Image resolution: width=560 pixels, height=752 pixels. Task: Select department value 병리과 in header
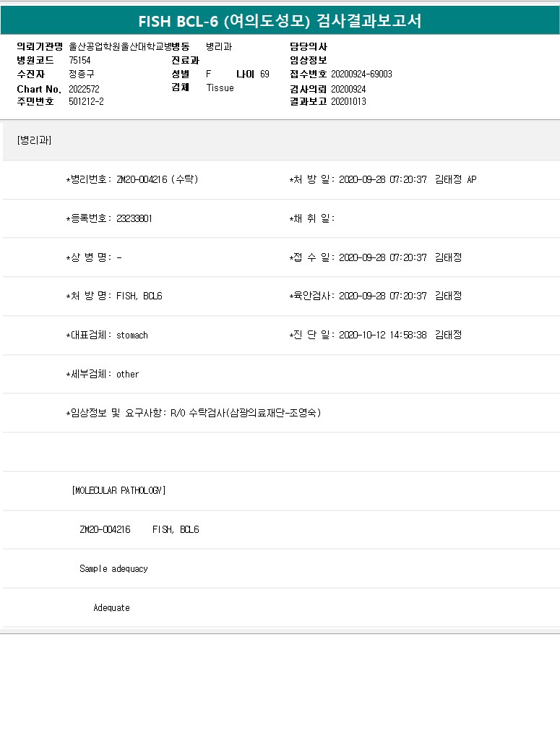(219, 47)
